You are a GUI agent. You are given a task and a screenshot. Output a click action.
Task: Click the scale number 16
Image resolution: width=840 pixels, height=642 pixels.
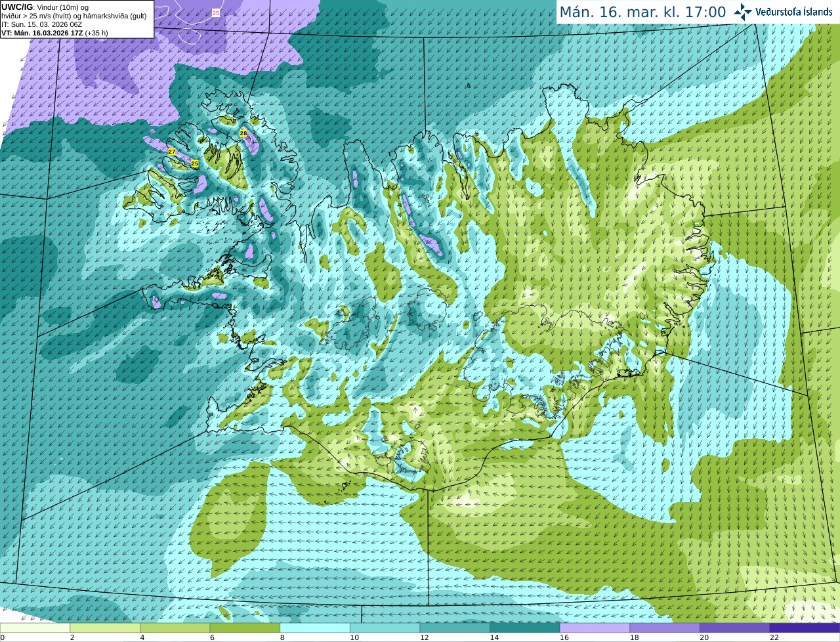point(564,637)
